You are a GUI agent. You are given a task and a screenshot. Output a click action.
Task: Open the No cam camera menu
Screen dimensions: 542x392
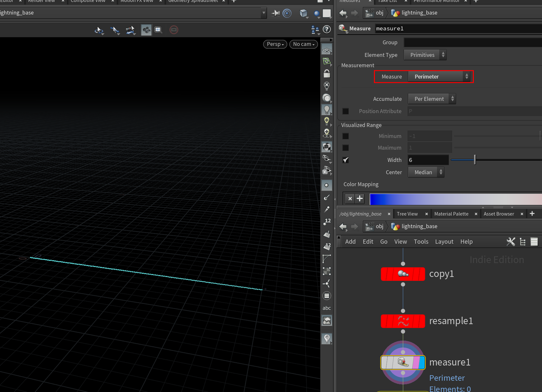[304, 44]
